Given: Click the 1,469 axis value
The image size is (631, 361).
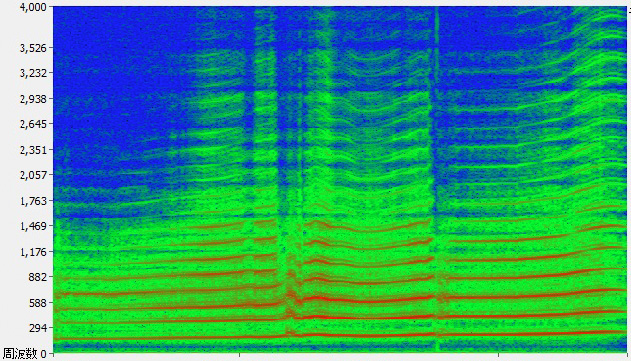Looking at the screenshot, I should click(x=33, y=226).
